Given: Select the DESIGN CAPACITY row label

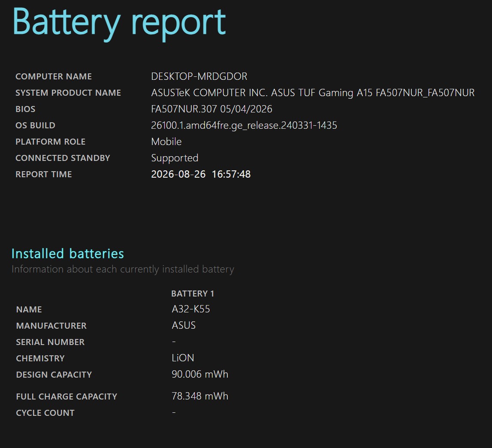Looking at the screenshot, I should [x=54, y=375].
